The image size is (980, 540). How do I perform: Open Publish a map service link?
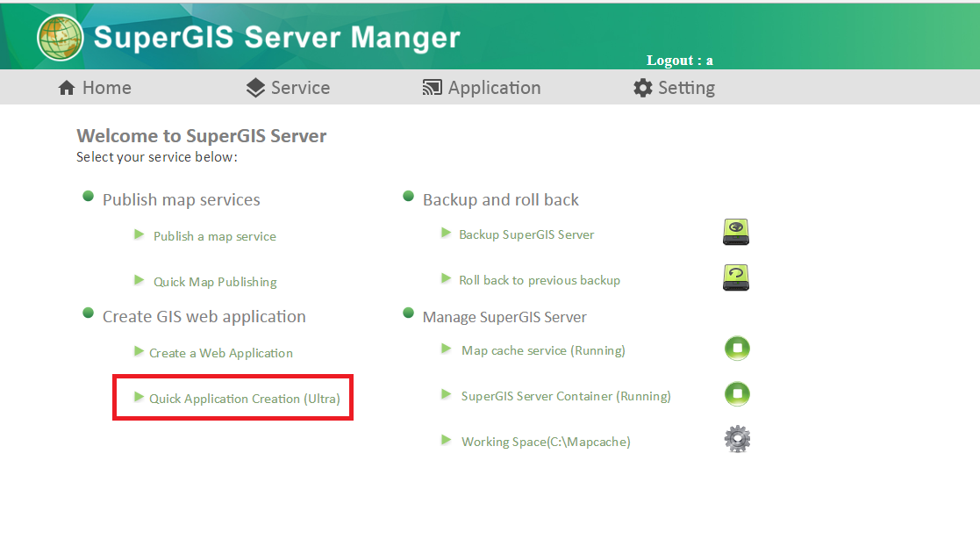click(x=215, y=236)
